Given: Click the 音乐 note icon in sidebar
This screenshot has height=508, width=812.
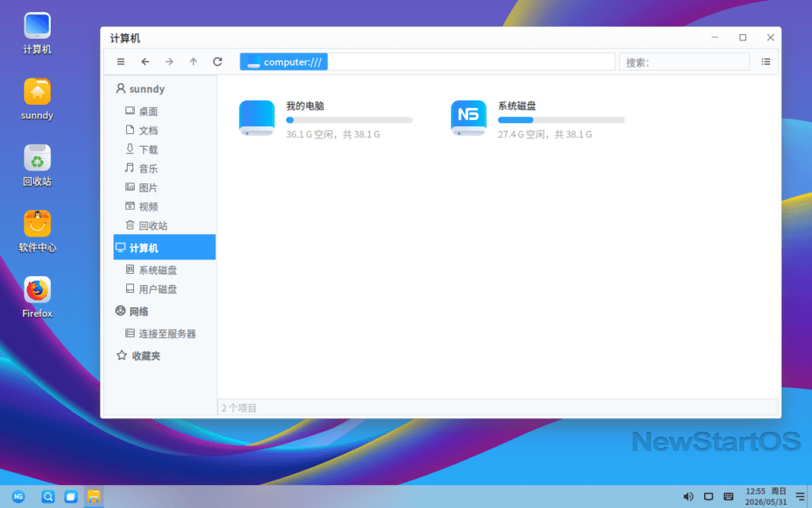Looking at the screenshot, I should tap(129, 168).
